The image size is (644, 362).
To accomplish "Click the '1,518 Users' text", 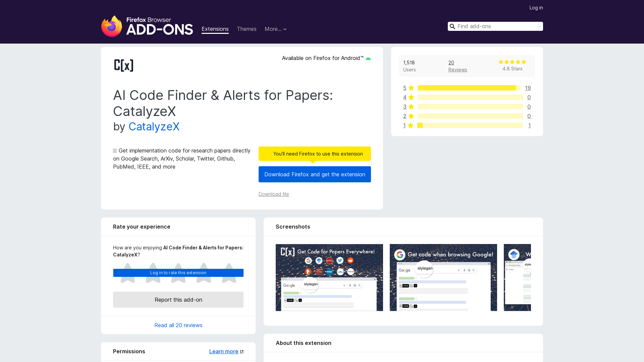I will click(409, 66).
